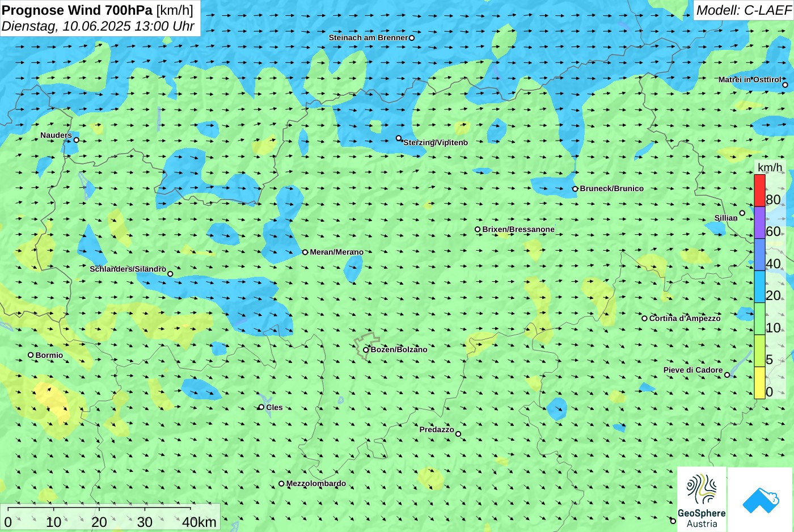Viewport: 794px width, 532px height.
Task: Click the title 'Prognose Wind 700hPa'
Action: point(78,10)
